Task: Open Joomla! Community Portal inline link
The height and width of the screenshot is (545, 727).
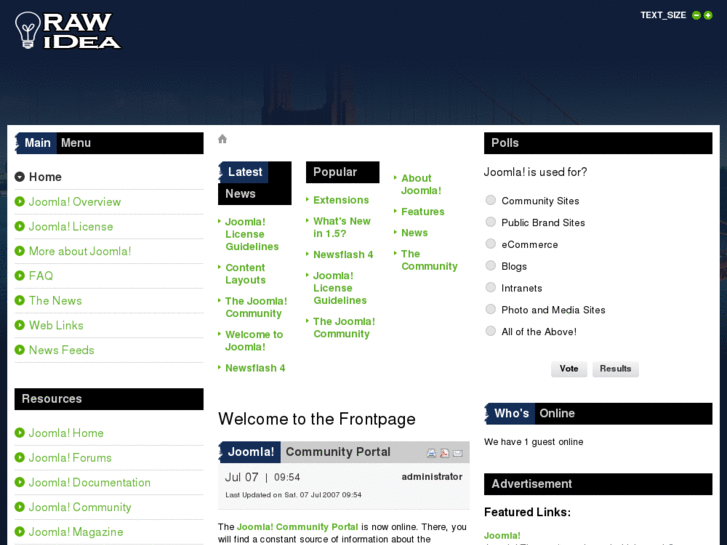Action: point(297,527)
